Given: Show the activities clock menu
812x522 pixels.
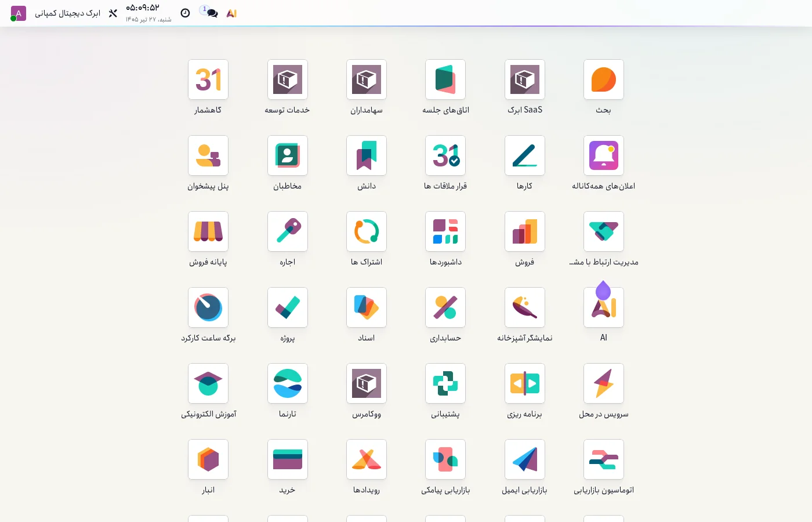Looking at the screenshot, I should pos(185,13).
